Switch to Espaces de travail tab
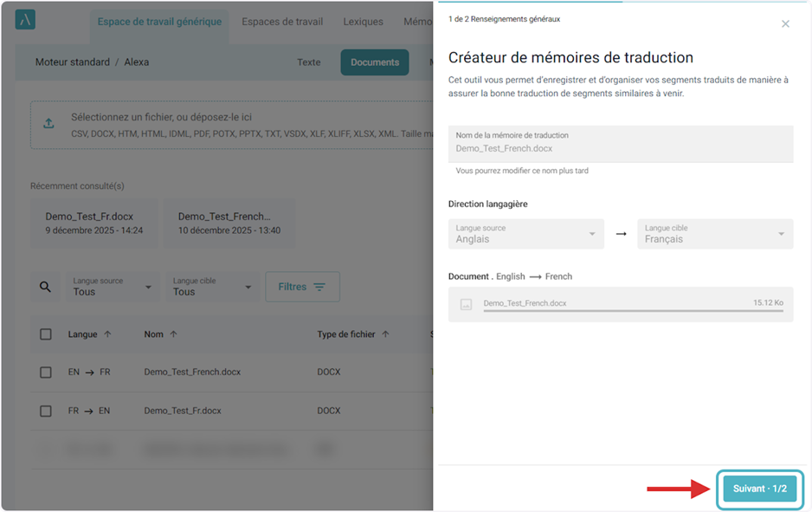 (x=282, y=22)
